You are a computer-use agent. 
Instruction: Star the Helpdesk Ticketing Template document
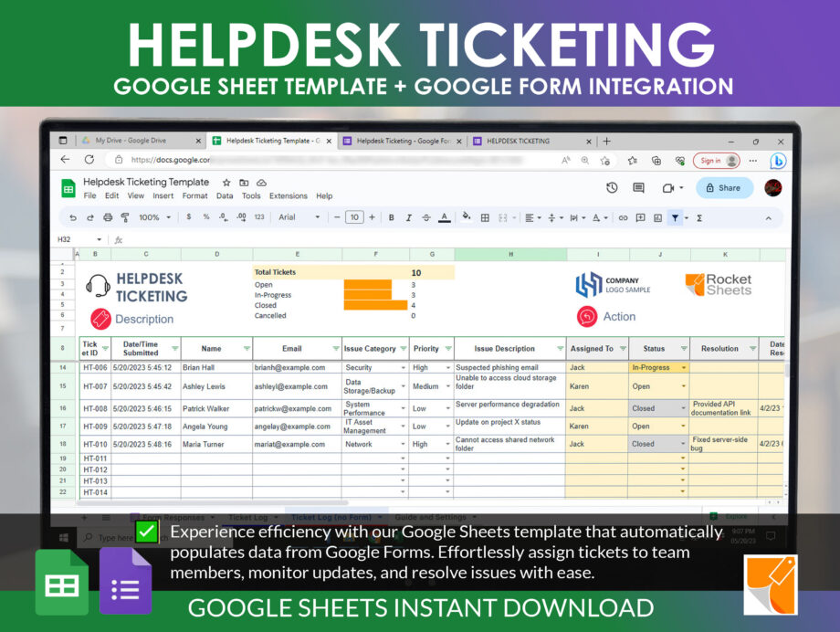coord(226,183)
